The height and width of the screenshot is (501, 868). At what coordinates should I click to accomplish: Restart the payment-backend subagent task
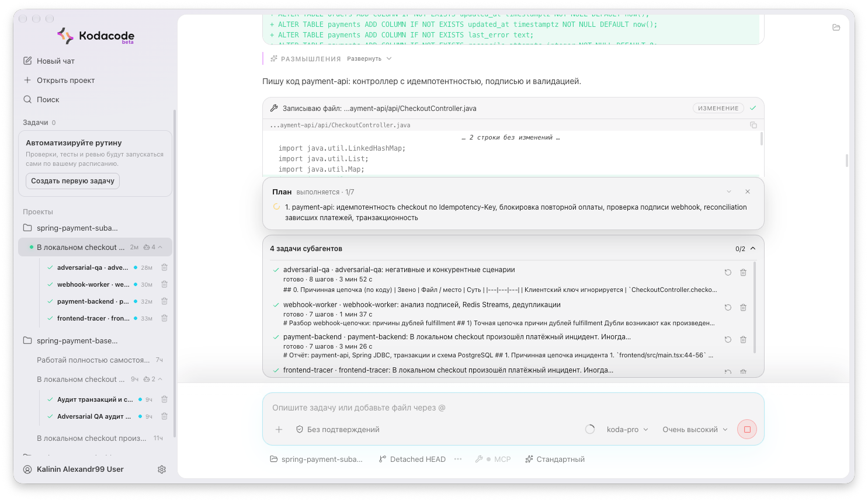(728, 340)
